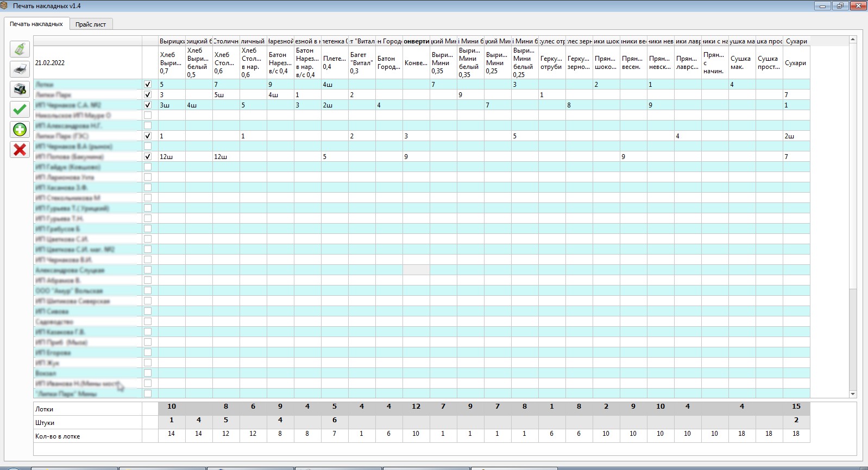Check the Никольское ИП Маури row checkbox
Screen dimensions: 868x470
click(147, 115)
